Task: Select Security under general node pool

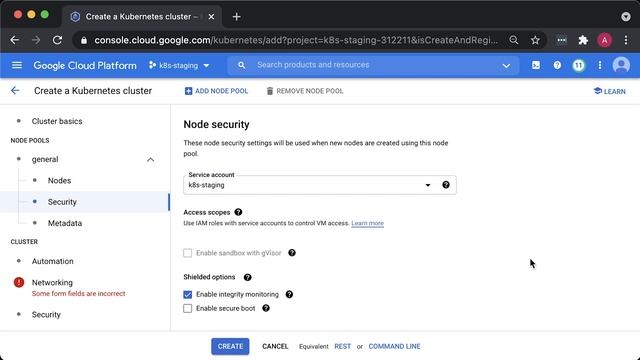Action: tap(62, 202)
